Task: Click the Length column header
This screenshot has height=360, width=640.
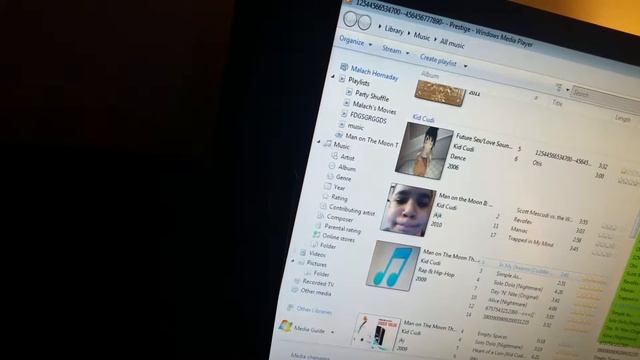Action: tap(623, 118)
